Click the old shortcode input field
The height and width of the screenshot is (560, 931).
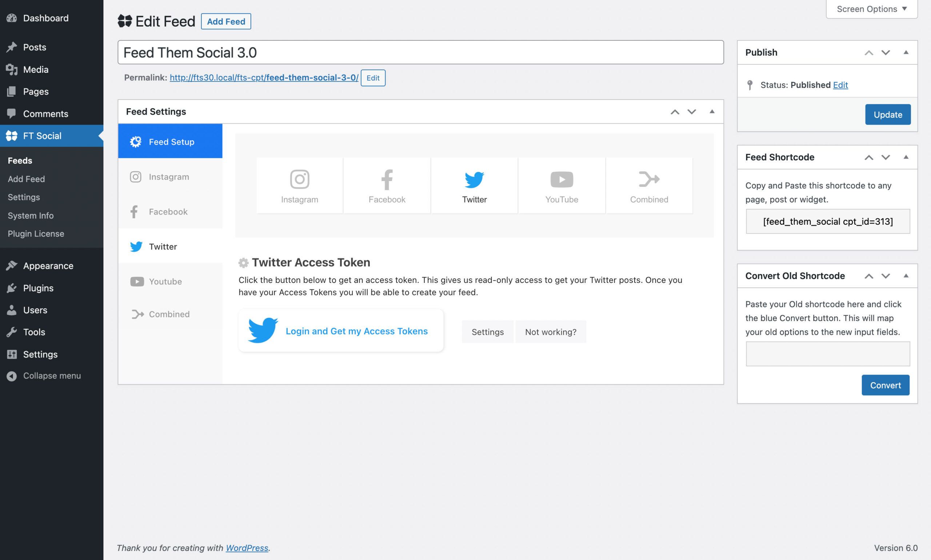[x=828, y=353]
